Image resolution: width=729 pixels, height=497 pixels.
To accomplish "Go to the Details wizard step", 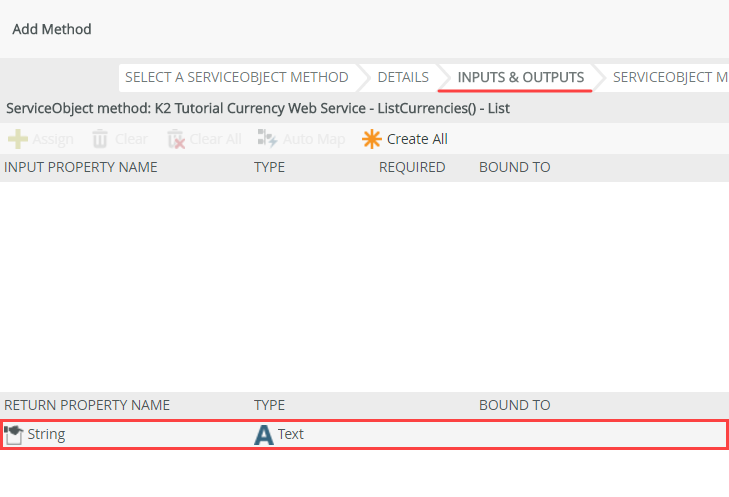I will (403, 77).
